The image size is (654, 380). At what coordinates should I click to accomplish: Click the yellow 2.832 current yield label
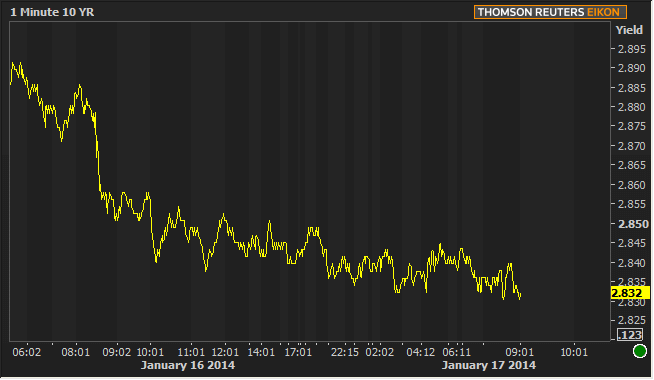[630, 293]
